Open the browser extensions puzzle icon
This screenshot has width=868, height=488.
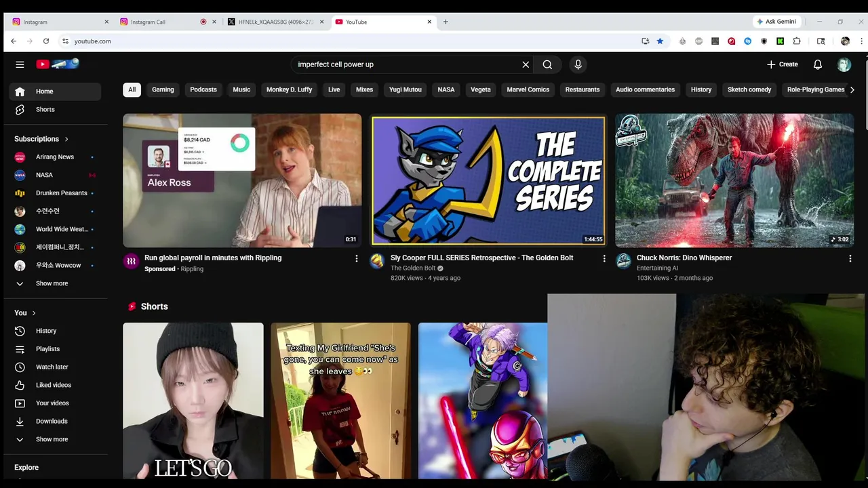tap(797, 41)
